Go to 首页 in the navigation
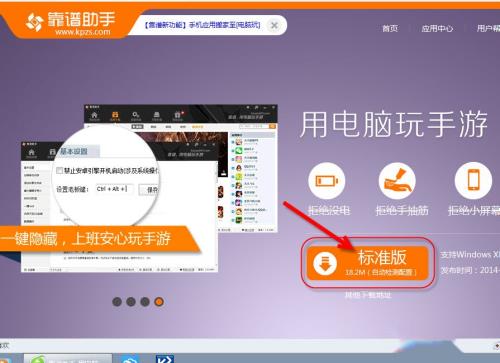This screenshot has height=363, width=500. click(x=390, y=28)
